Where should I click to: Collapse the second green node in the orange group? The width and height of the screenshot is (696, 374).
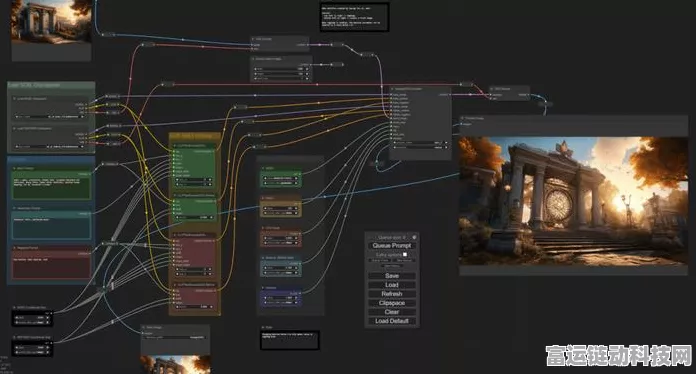click(175, 196)
